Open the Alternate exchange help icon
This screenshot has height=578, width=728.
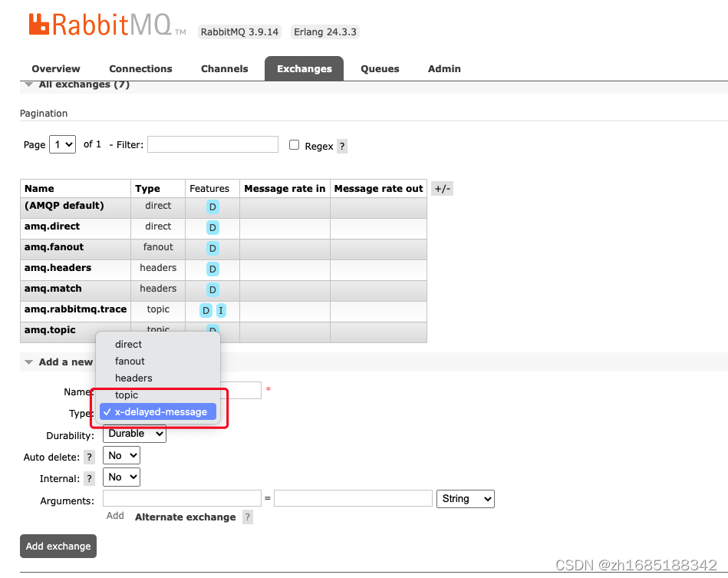[248, 517]
